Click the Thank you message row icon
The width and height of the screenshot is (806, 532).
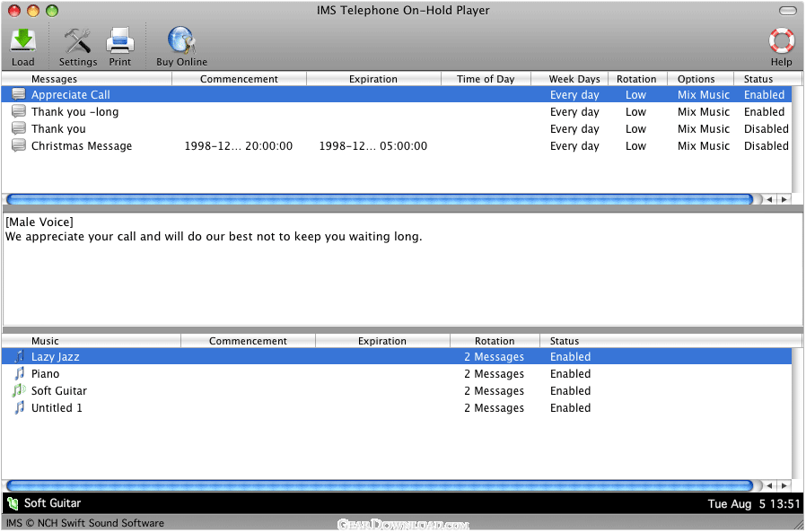(19, 128)
